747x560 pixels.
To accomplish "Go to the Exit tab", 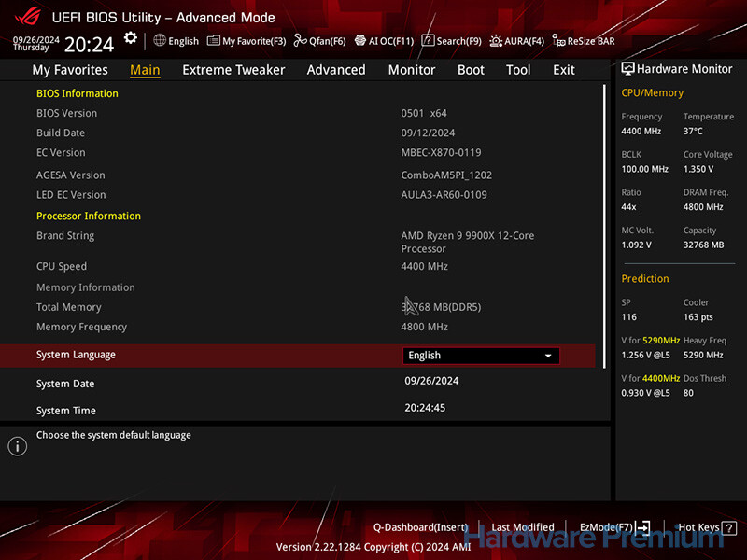I will (564, 70).
